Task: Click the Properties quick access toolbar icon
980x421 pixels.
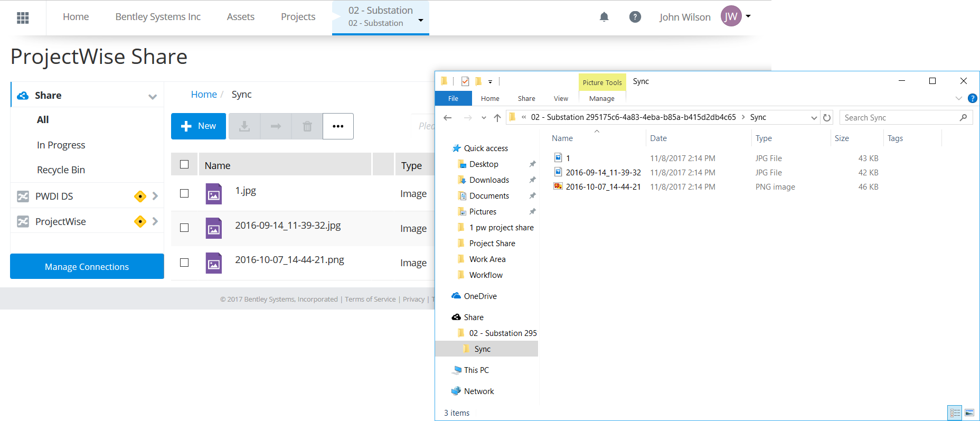Action: click(465, 81)
